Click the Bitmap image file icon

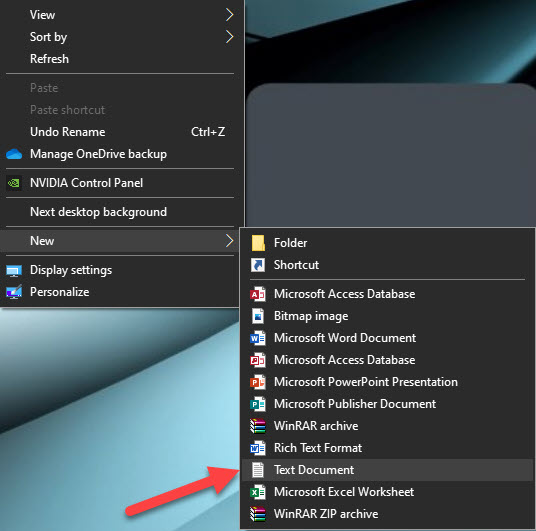click(x=258, y=316)
